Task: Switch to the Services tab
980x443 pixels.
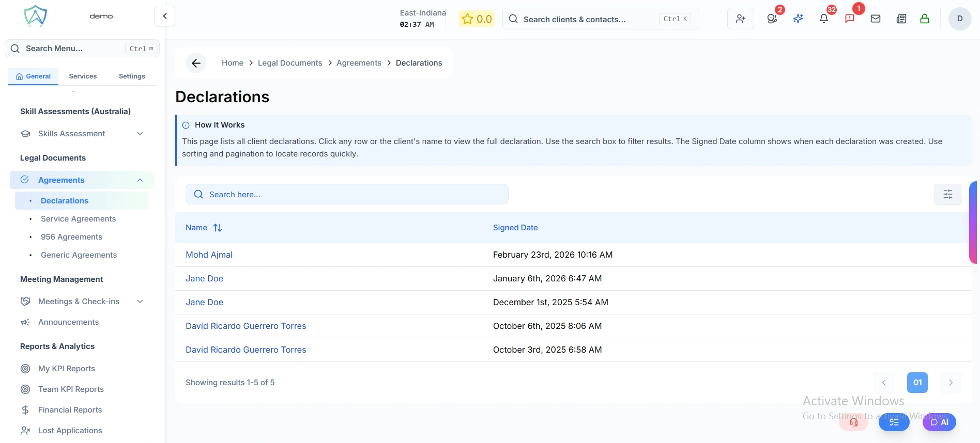Action: tap(83, 76)
